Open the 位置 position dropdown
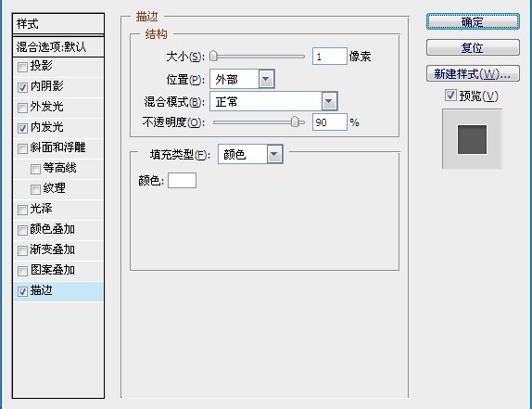 point(242,80)
